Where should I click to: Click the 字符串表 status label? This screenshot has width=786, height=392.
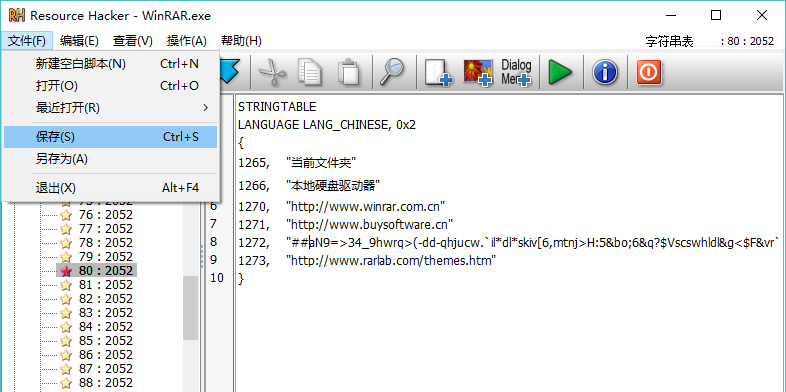tap(669, 42)
